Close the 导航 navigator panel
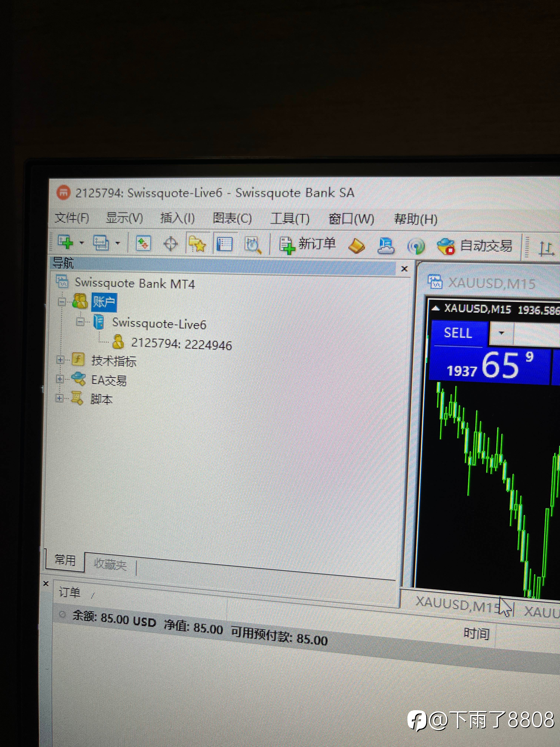Image resolution: width=560 pixels, height=747 pixels. (x=404, y=269)
